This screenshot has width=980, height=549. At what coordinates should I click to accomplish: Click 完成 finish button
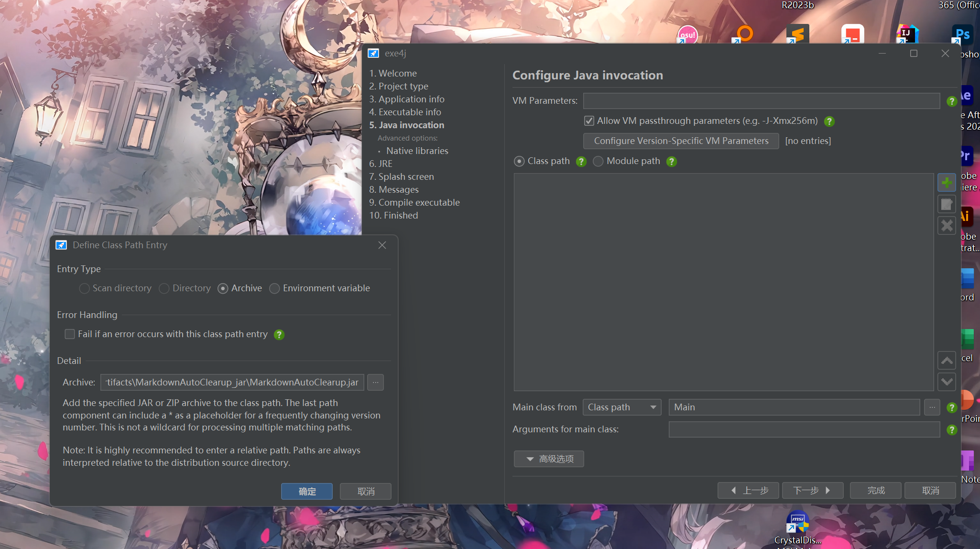(876, 491)
